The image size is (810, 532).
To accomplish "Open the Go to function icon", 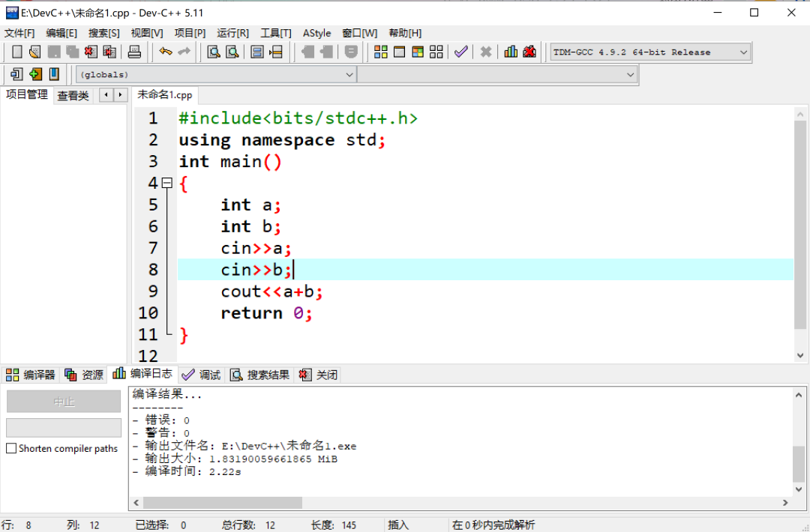I will tap(256, 52).
